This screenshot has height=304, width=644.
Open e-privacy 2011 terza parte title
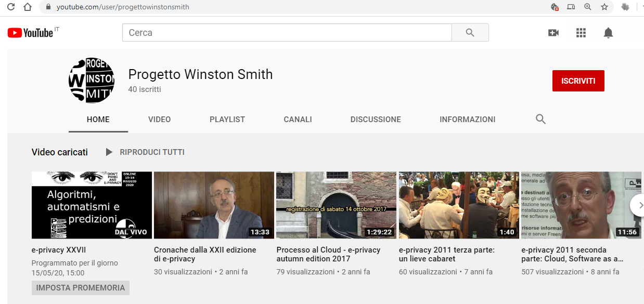447,254
